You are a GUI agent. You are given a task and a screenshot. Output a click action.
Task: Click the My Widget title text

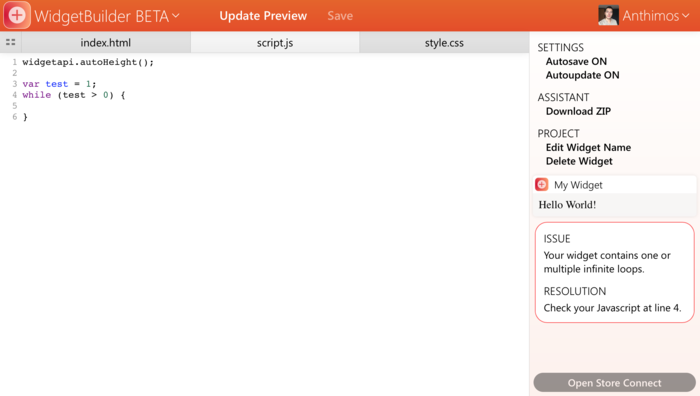tap(578, 185)
